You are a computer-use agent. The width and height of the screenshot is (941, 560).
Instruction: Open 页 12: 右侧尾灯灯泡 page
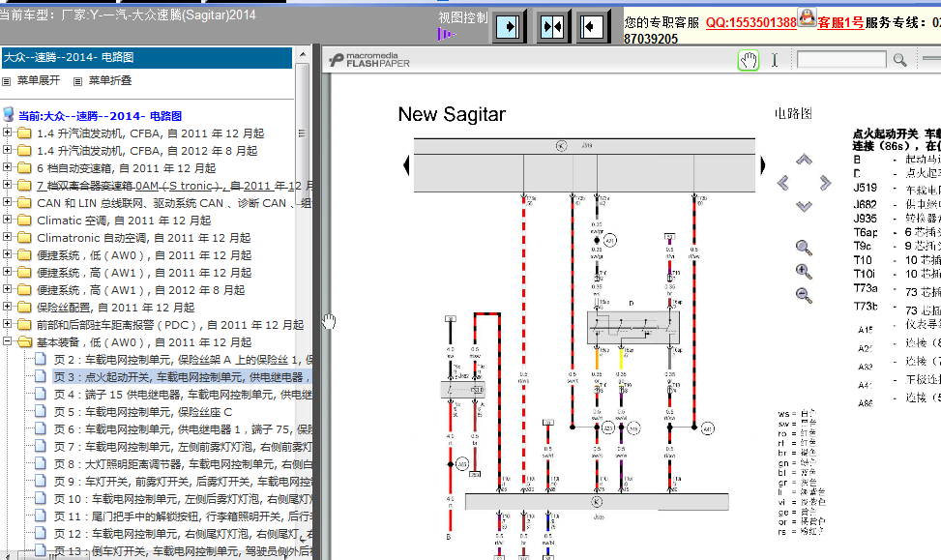[x=183, y=534]
